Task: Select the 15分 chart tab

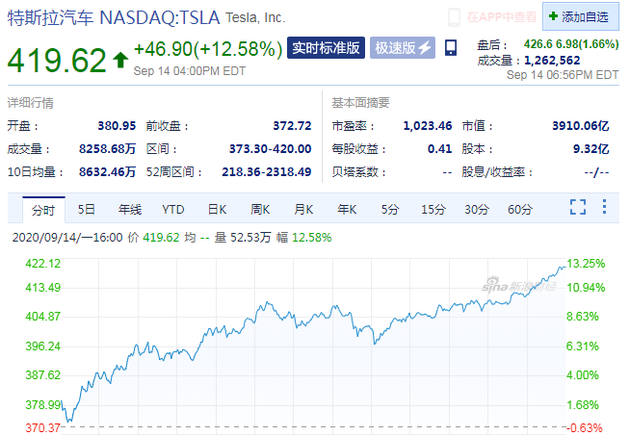Action: click(433, 209)
